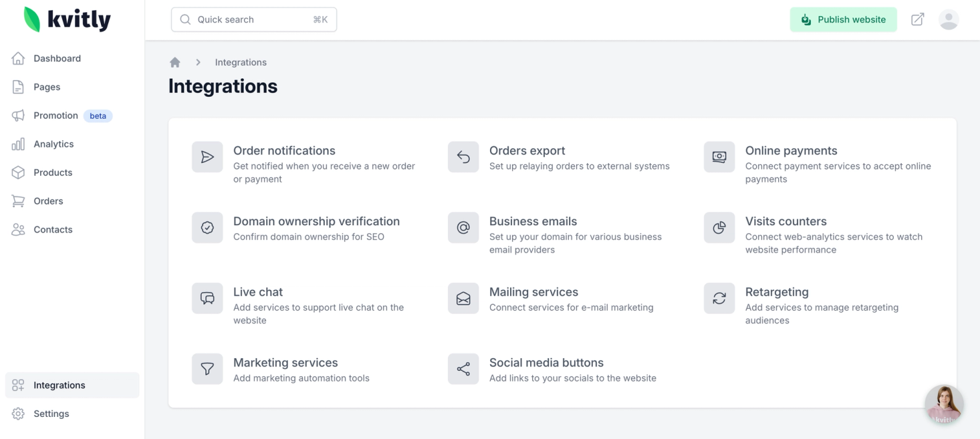Click the Order notifications paper plane icon
The image size is (980, 439).
pyautogui.click(x=207, y=157)
